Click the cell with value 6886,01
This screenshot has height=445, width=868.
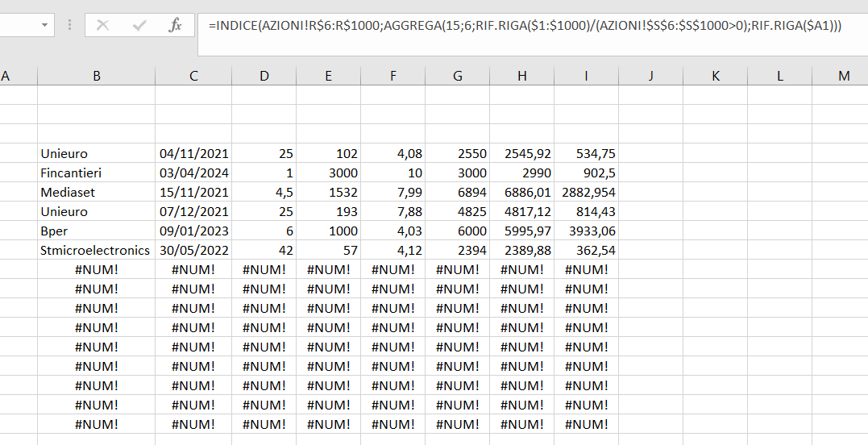pos(522,192)
